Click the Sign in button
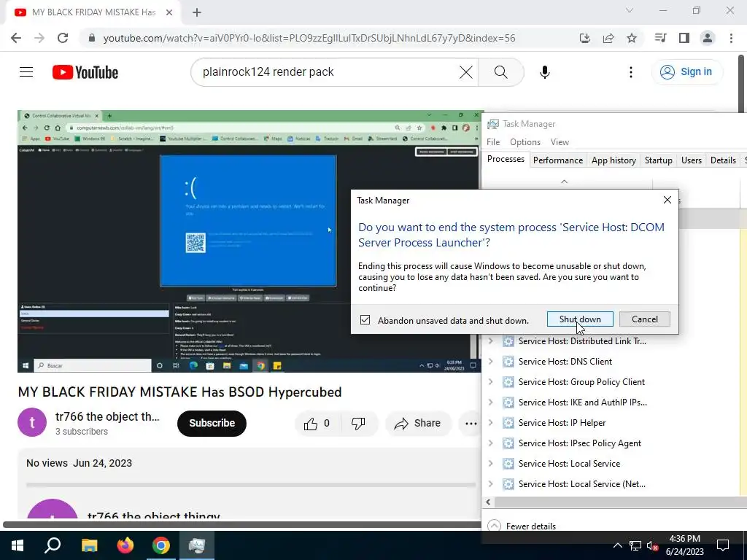 (686, 72)
